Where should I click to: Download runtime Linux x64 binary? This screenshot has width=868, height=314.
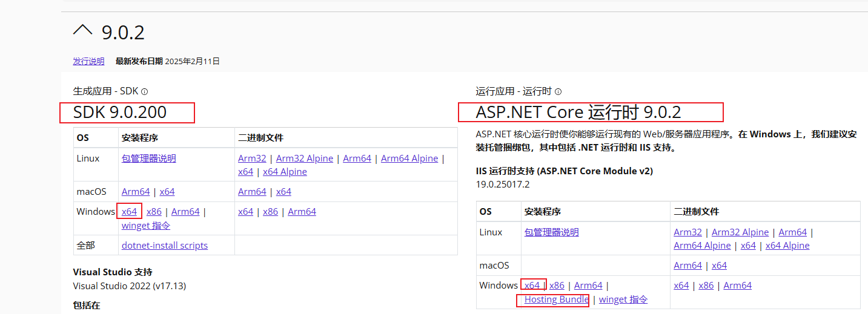pos(748,245)
